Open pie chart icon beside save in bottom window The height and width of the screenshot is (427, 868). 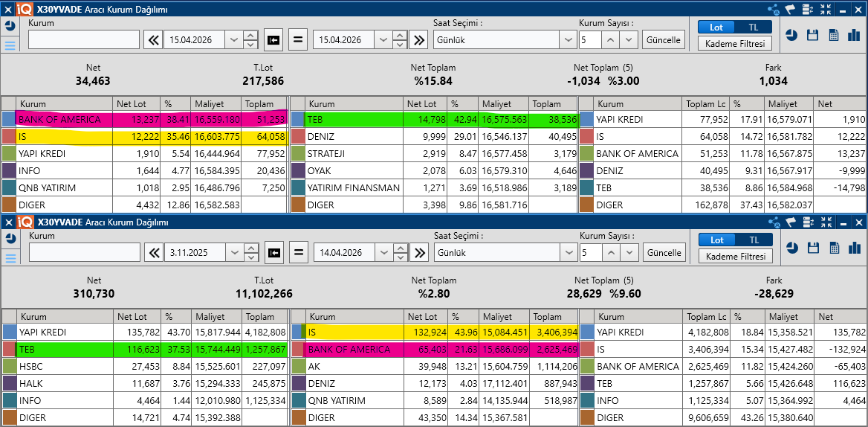pyautogui.click(x=791, y=248)
